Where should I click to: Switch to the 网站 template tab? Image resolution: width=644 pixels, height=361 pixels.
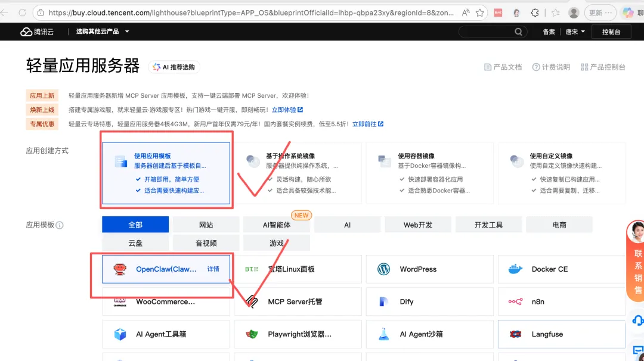click(206, 225)
